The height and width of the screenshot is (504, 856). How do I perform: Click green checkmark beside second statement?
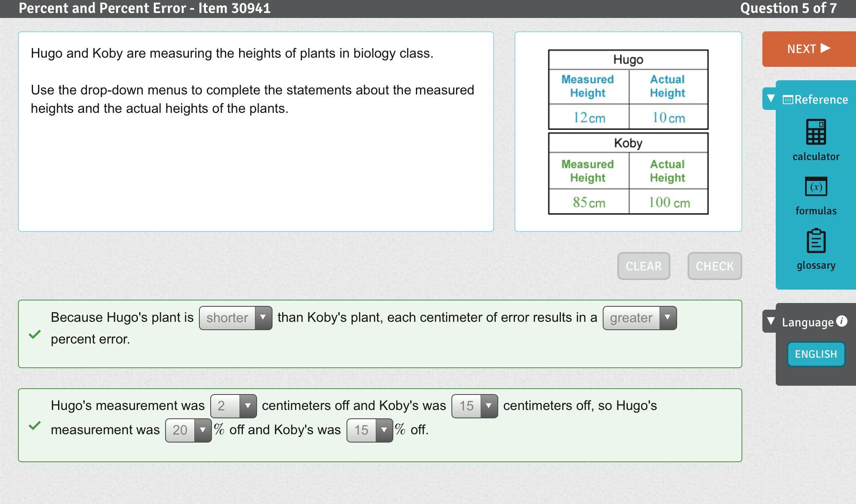(35, 425)
